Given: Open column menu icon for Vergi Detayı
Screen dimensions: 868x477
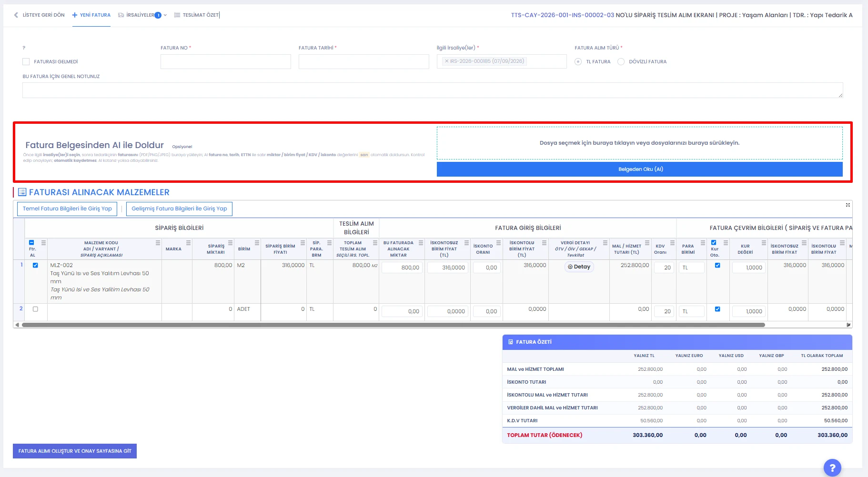Looking at the screenshot, I should click(605, 243).
